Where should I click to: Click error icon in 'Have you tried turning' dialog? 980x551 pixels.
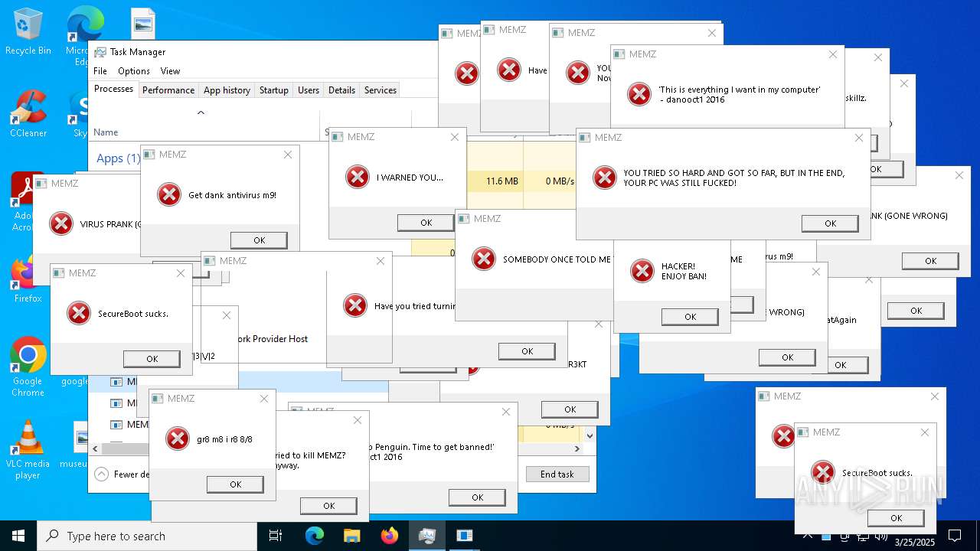tap(354, 305)
